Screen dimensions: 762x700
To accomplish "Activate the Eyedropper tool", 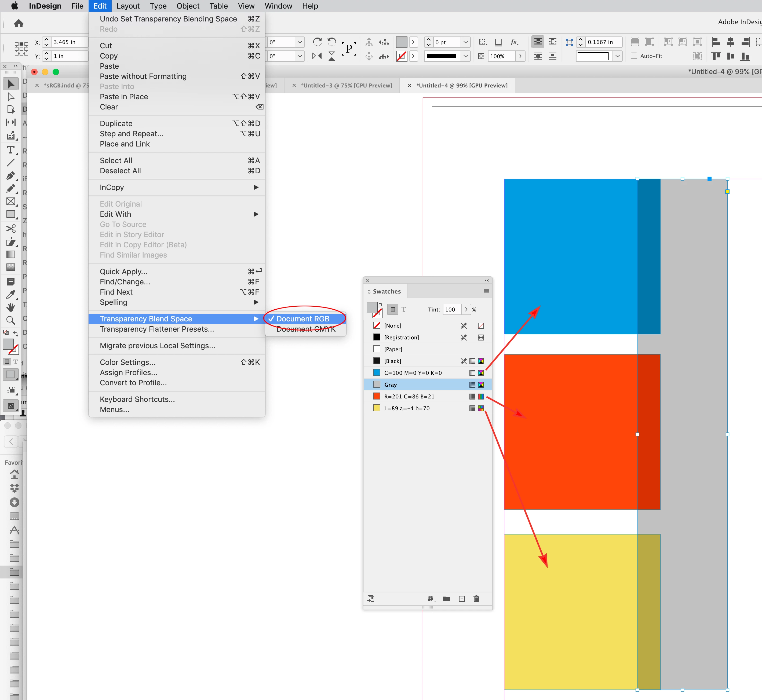I will coord(11,295).
